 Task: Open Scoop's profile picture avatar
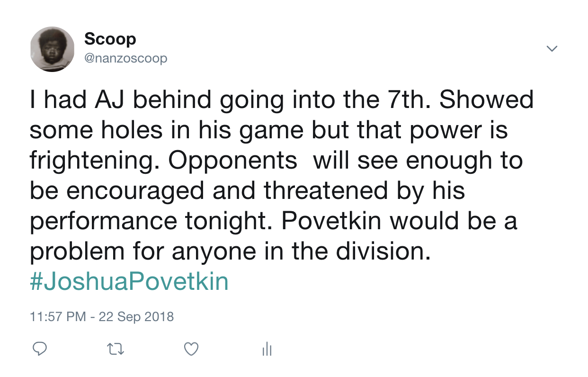52,49
